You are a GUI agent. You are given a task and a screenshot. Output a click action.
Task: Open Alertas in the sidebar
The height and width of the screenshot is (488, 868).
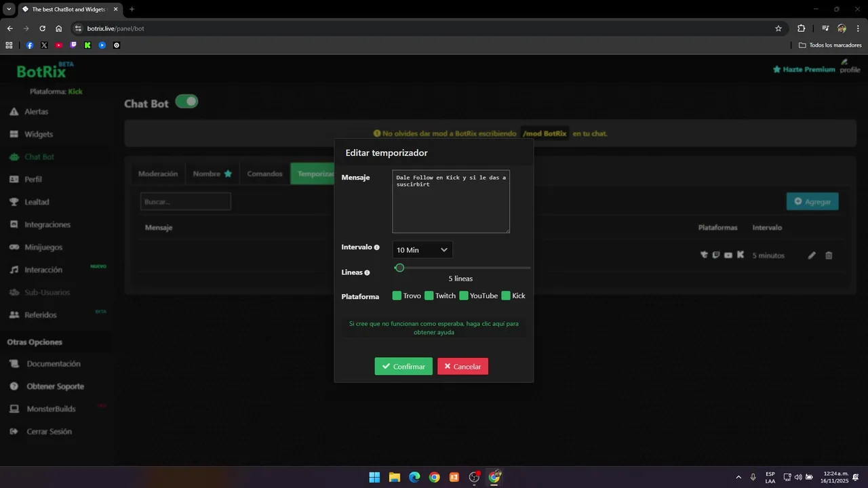click(x=37, y=111)
